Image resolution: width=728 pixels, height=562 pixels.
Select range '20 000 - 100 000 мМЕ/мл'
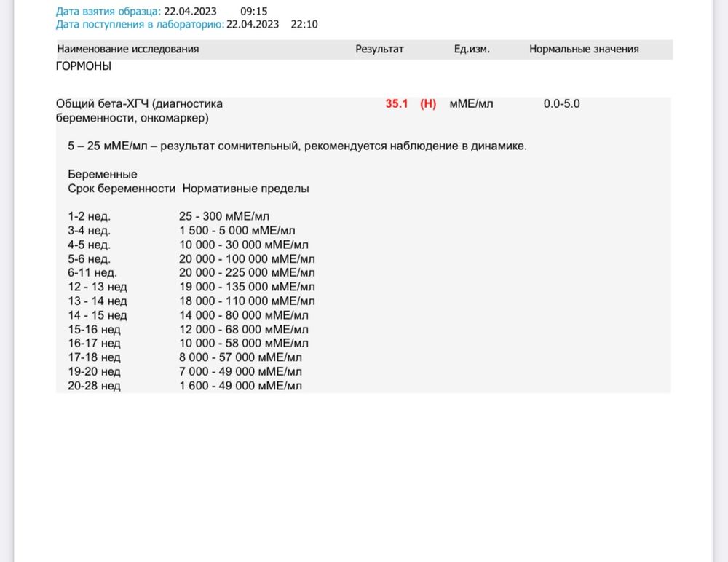click(x=247, y=258)
